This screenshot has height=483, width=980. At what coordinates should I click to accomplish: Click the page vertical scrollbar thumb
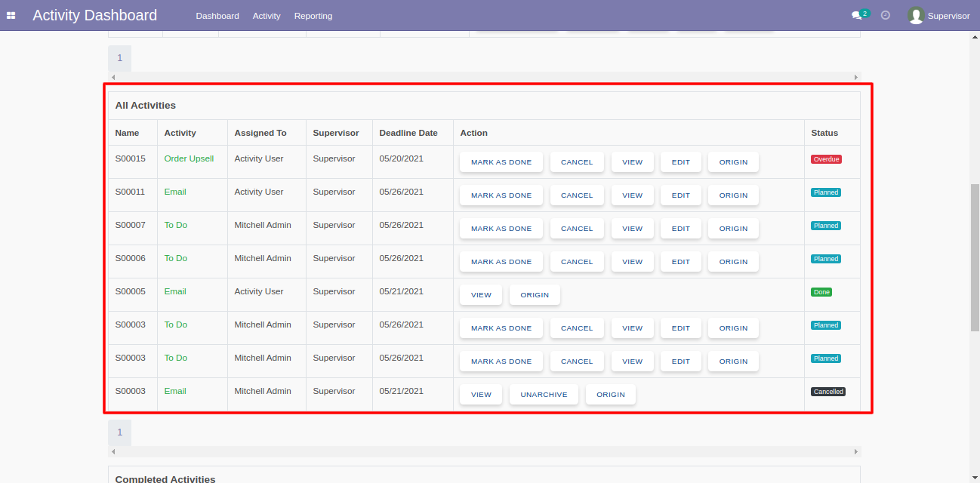click(x=975, y=257)
